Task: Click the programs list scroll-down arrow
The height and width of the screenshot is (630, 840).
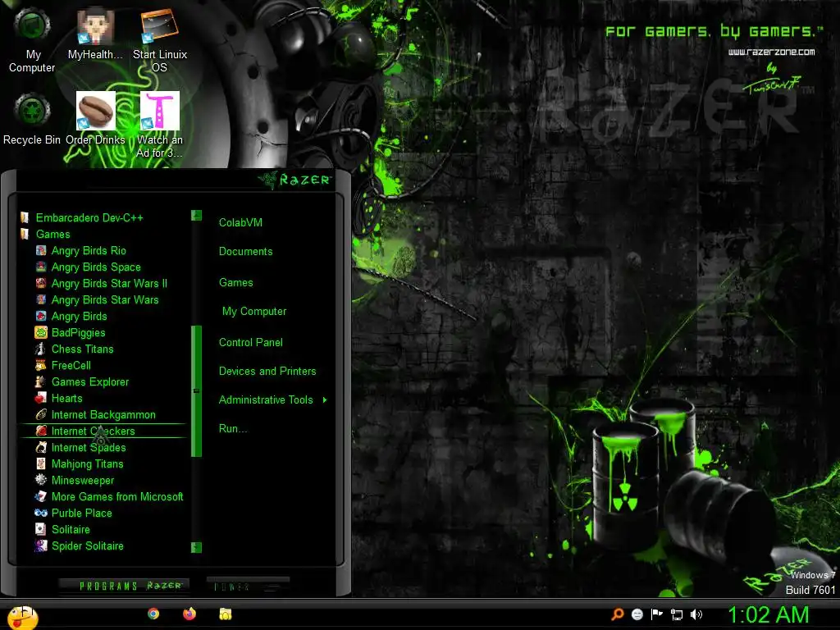Action: tap(196, 547)
